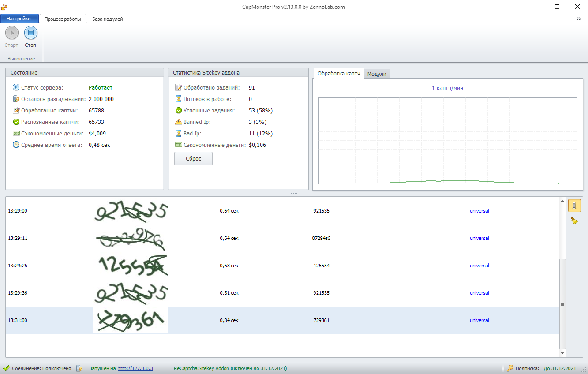The width and height of the screenshot is (588, 374).
Task: Click the subscription key icon
Action: click(x=510, y=368)
